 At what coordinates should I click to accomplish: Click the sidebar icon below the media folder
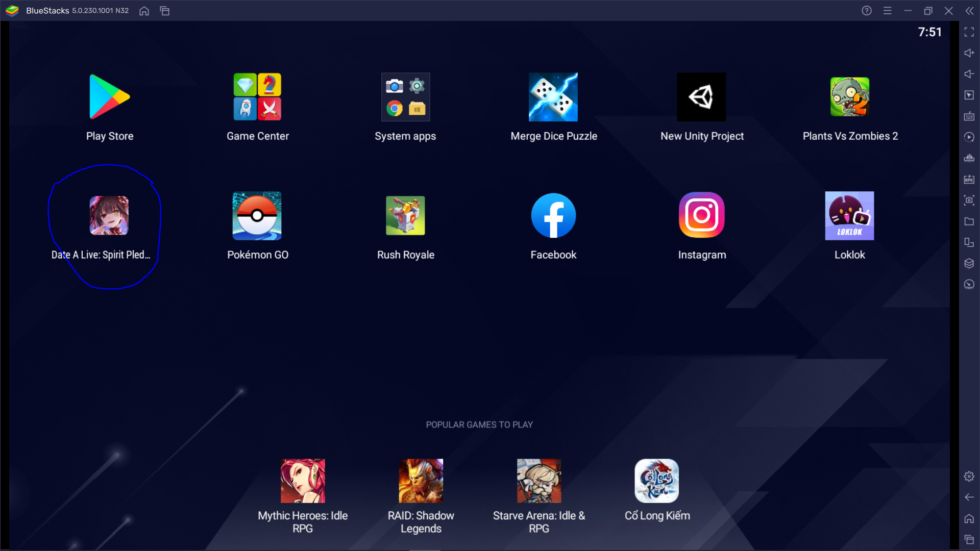click(x=969, y=242)
